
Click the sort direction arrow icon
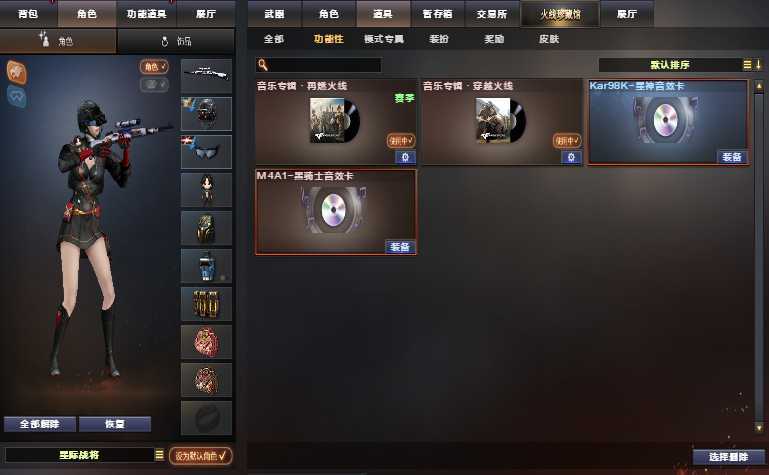point(758,65)
